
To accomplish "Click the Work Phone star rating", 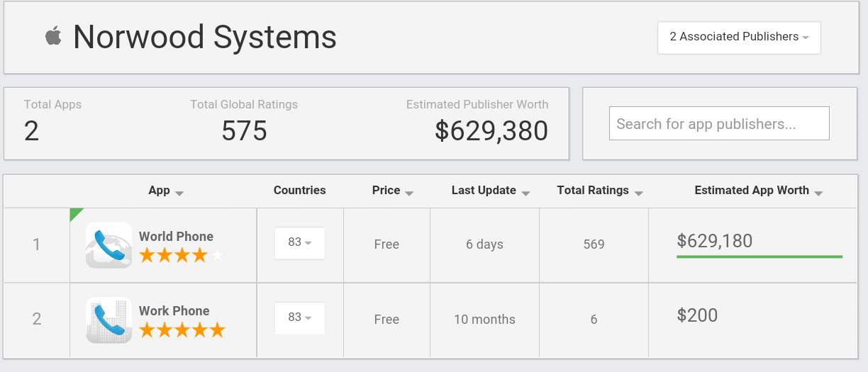I will 182,330.
